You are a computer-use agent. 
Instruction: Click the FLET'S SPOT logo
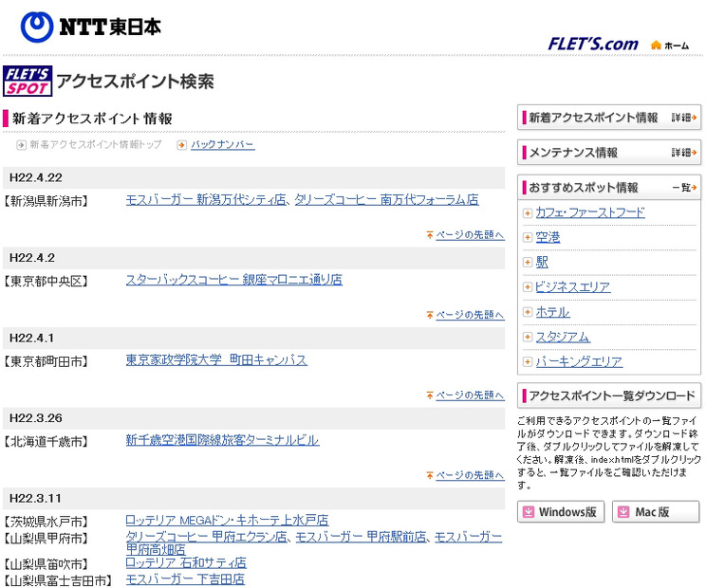coord(28,81)
